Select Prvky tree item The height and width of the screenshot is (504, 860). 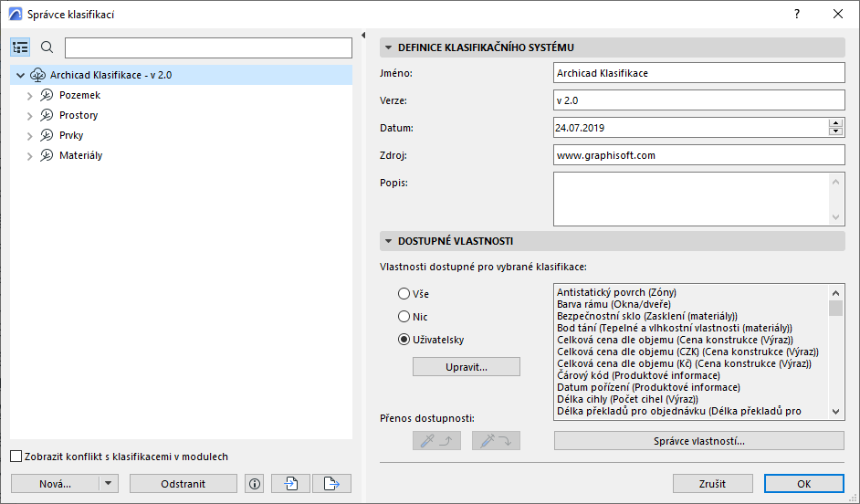point(71,135)
